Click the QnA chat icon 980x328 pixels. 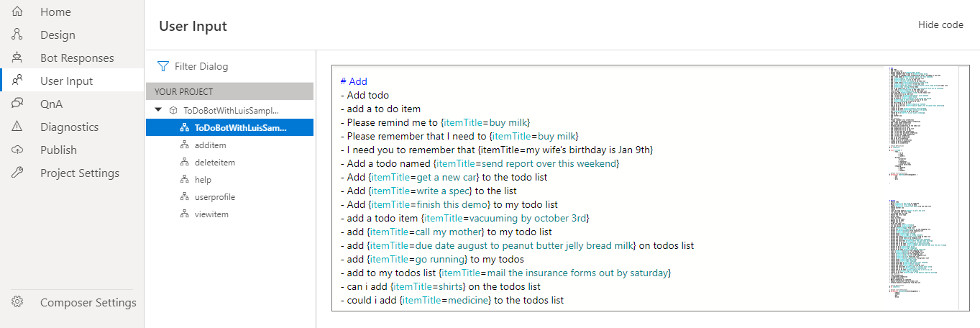[18, 104]
